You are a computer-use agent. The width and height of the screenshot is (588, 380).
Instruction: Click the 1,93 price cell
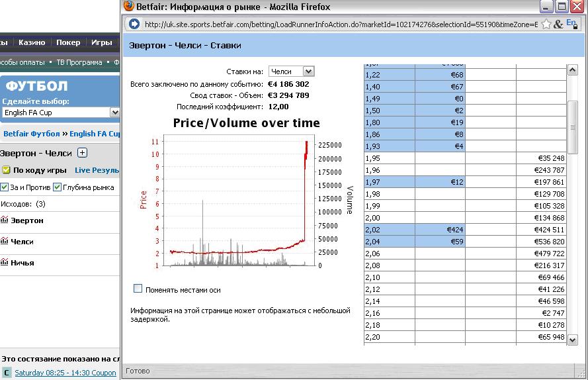[x=390, y=146]
